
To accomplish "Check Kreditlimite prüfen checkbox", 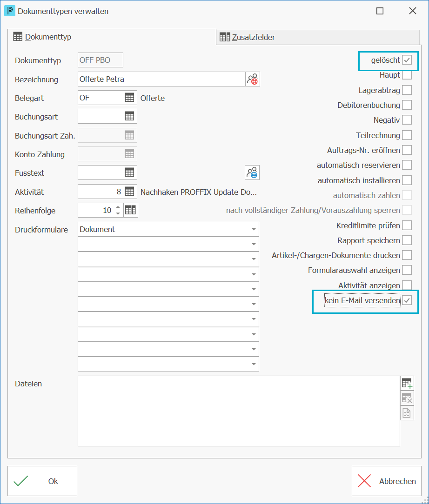I will 407,225.
